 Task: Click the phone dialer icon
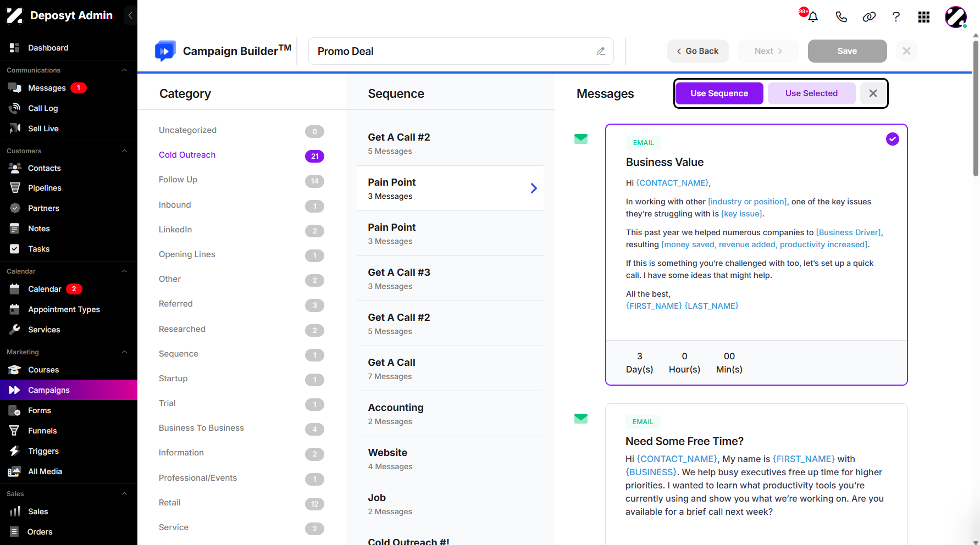tap(841, 17)
